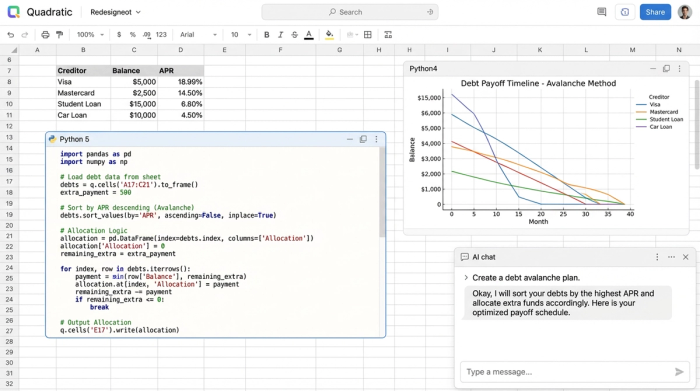Activate the paint format tool
This screenshot has width=700, height=391.
(59, 35)
